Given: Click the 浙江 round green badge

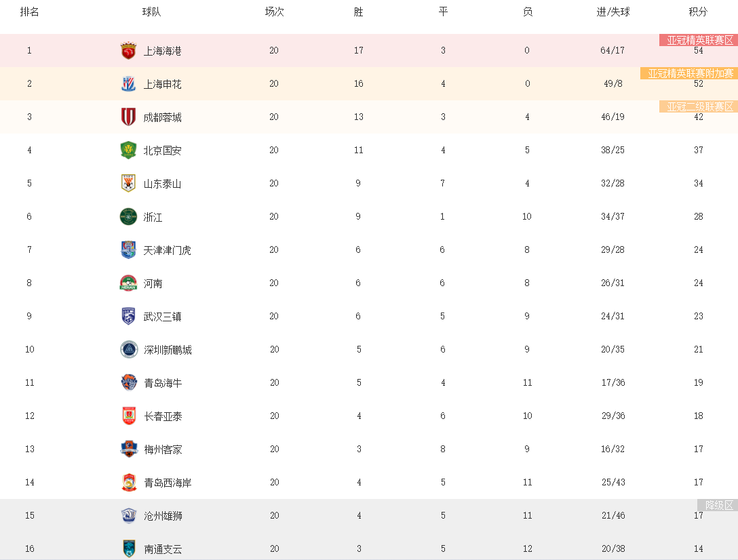Looking at the screenshot, I should [128, 216].
